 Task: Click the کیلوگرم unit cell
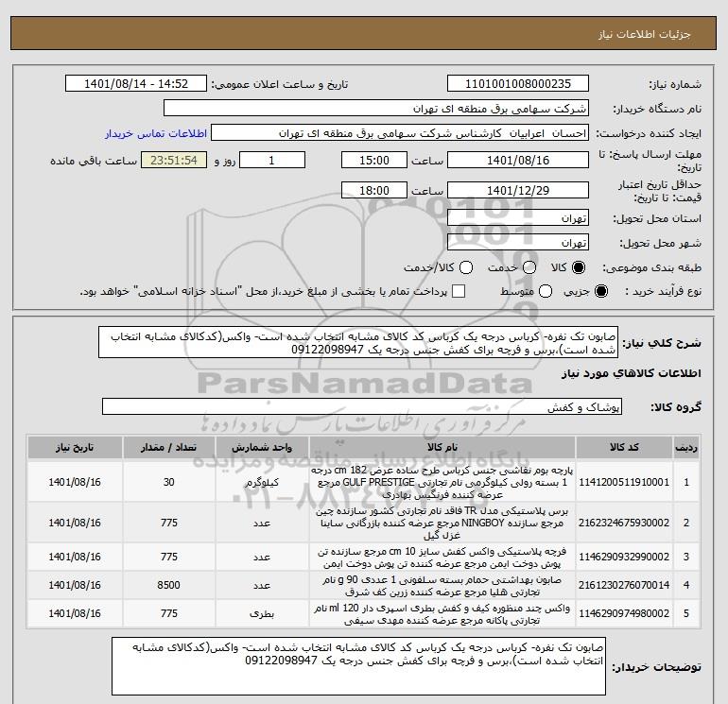[262, 483]
